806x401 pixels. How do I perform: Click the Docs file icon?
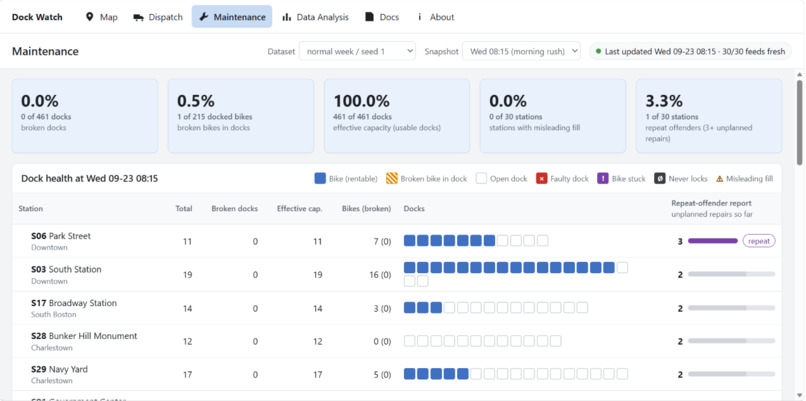coord(369,17)
